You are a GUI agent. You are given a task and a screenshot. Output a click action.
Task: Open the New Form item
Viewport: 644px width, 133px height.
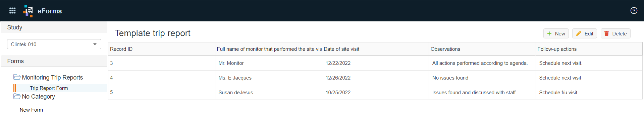pyautogui.click(x=31, y=110)
